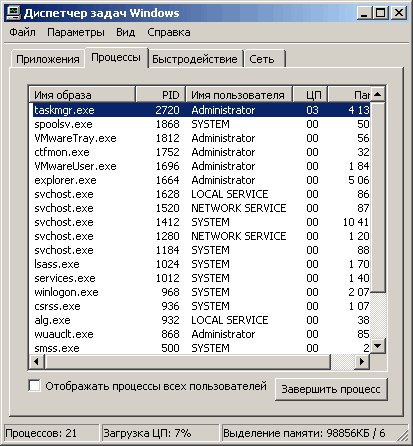Click the vertical scrollbar thumb
The height and width of the screenshot is (446, 413).
coord(377,198)
